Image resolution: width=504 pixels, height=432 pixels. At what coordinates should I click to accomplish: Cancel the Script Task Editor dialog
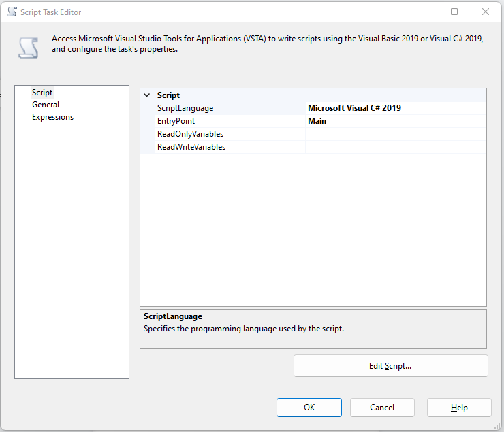(382, 408)
